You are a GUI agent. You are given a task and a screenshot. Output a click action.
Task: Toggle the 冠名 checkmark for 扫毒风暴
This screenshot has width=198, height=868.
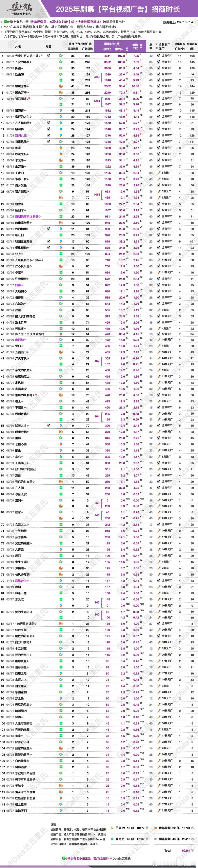49,142
